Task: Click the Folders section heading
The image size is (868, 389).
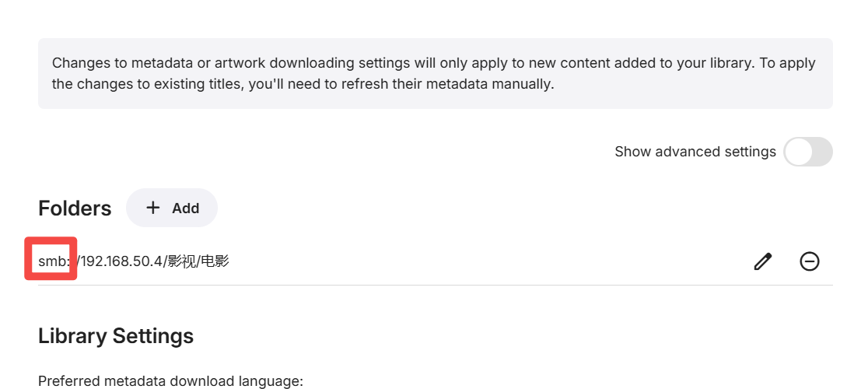Action: (75, 208)
